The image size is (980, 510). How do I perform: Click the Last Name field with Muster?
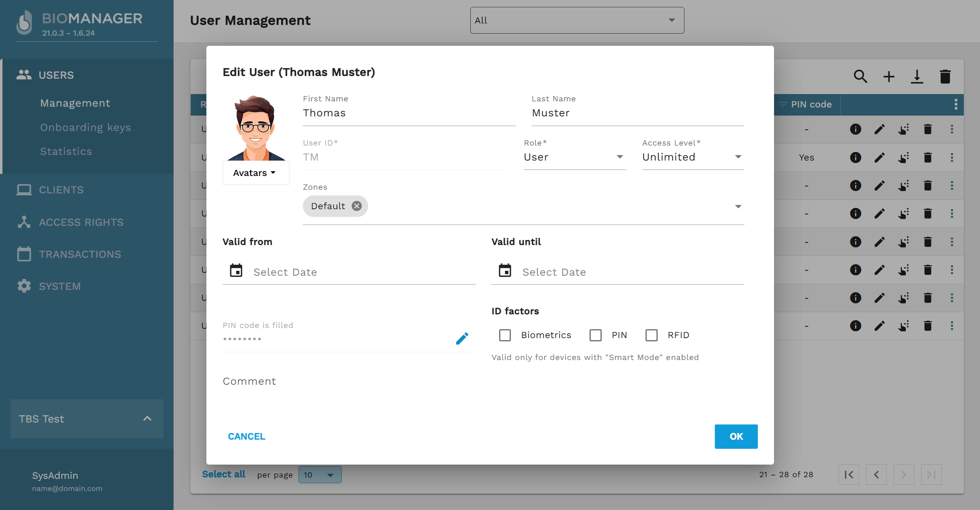(x=638, y=113)
